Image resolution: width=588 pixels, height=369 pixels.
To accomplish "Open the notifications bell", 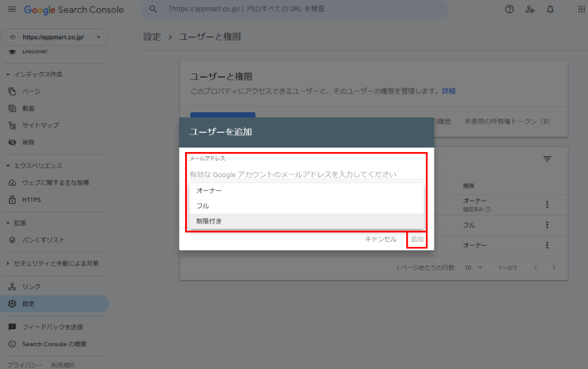I will point(550,9).
